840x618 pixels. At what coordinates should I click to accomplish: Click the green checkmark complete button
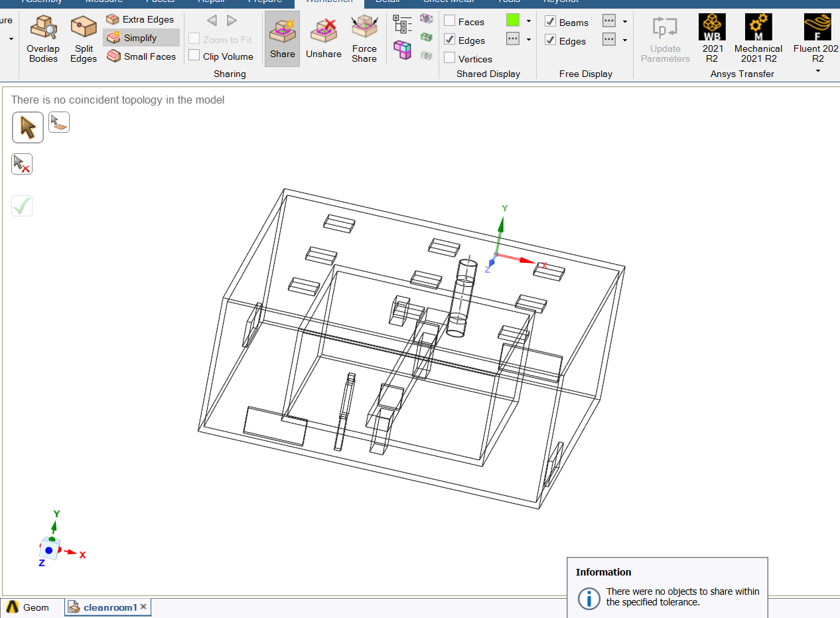coord(22,206)
